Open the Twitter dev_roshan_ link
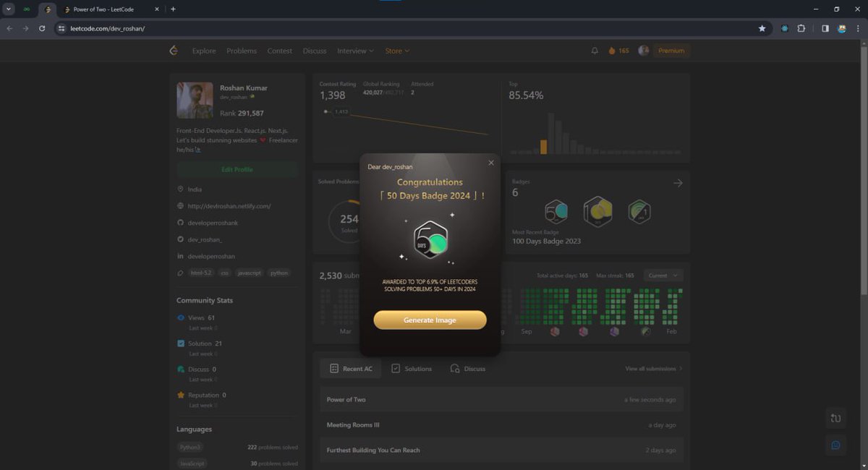The height and width of the screenshot is (470, 868). point(205,239)
